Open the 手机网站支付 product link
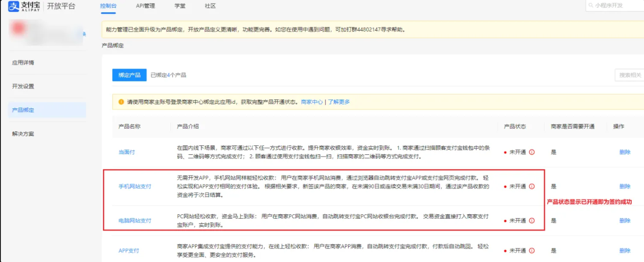The height and width of the screenshot is (262, 644). point(135,186)
